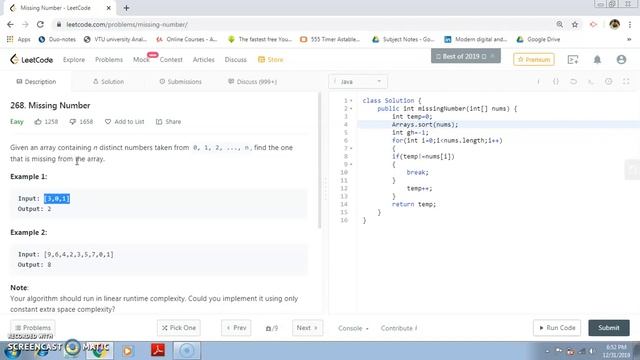Open the playground icon in the header
This screenshot has width=640, height=360.
pyautogui.click(x=573, y=60)
